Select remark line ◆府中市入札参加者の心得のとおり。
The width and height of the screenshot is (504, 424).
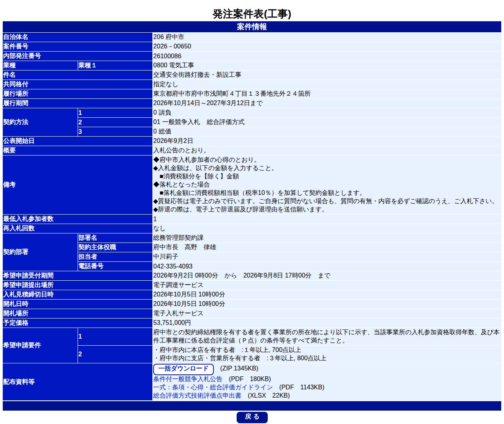click(206, 160)
